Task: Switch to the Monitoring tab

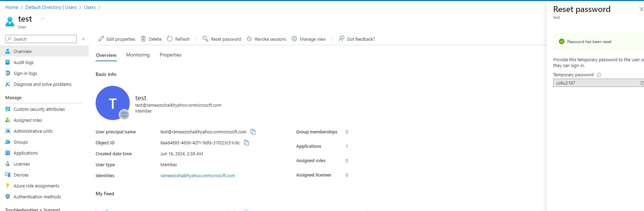Action: 138,55
